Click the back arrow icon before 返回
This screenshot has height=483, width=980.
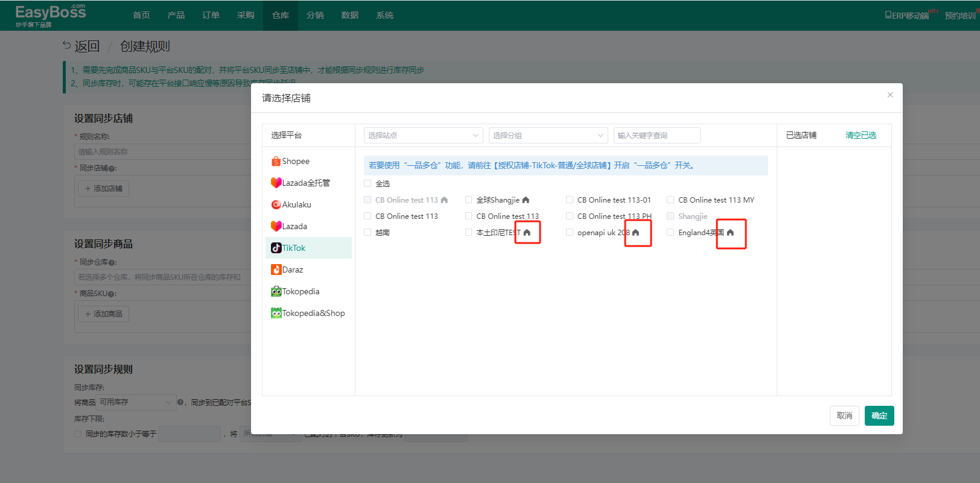[x=66, y=45]
